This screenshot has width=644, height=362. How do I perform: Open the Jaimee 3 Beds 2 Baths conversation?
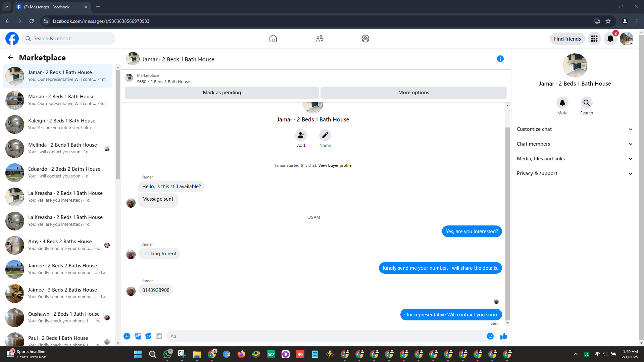click(x=58, y=294)
